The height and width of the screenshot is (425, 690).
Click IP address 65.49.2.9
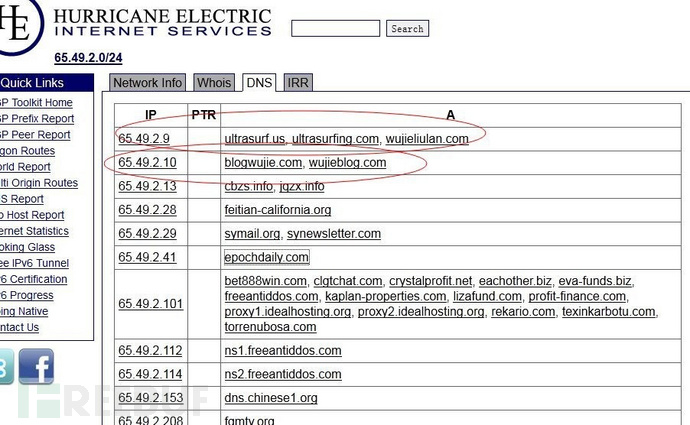coord(144,139)
